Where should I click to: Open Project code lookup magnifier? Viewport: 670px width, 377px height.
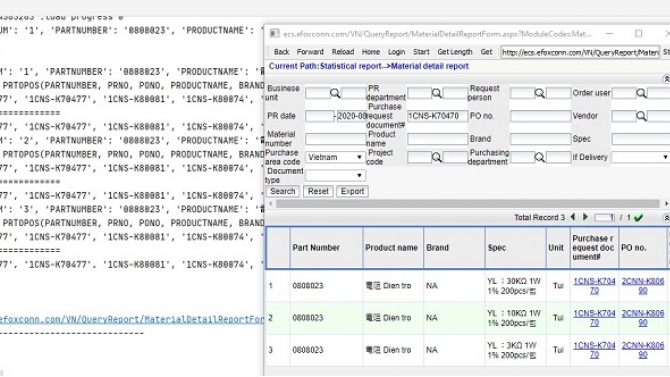tap(437, 157)
